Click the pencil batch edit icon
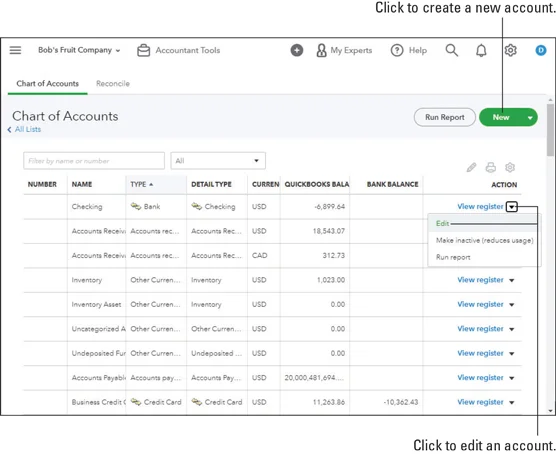This screenshot has width=556, height=454. 471,167
